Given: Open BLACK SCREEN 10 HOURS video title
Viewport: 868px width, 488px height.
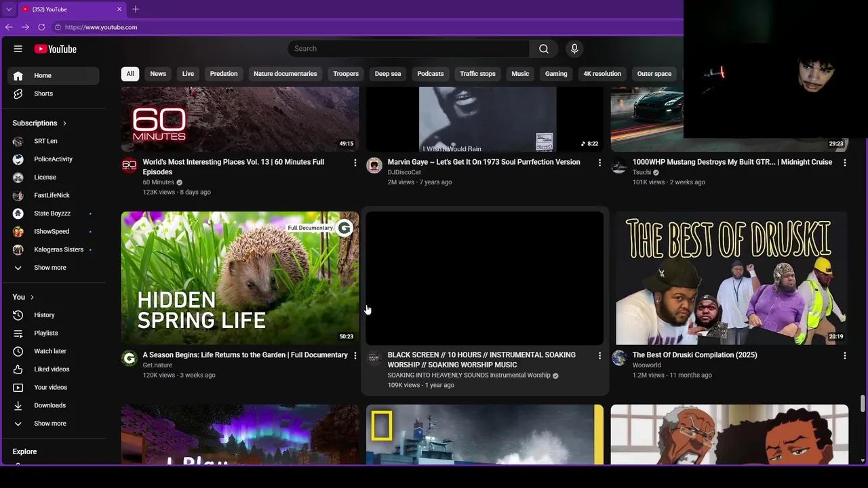Looking at the screenshot, I should [x=481, y=360].
